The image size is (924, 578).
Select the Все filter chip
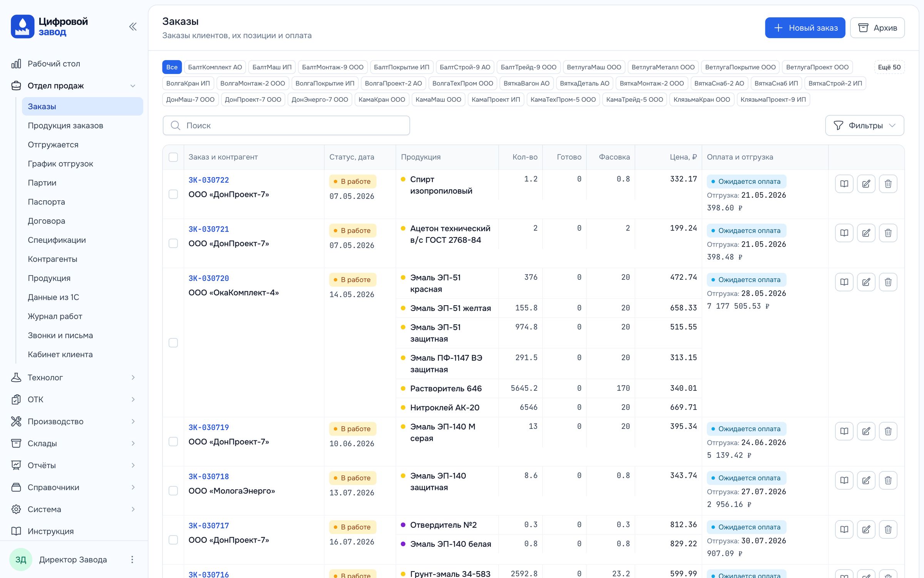[x=172, y=67]
